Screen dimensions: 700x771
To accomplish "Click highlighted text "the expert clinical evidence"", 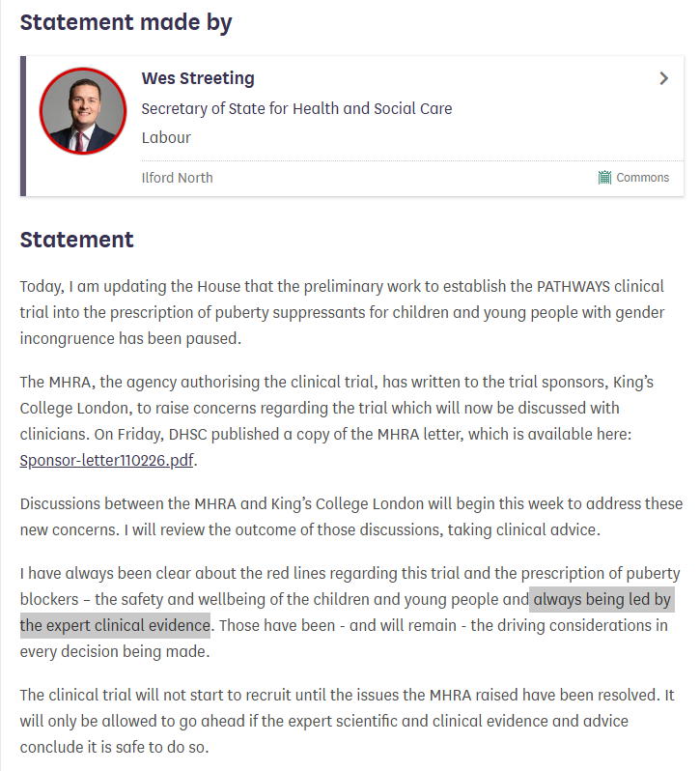I will click(115, 625).
